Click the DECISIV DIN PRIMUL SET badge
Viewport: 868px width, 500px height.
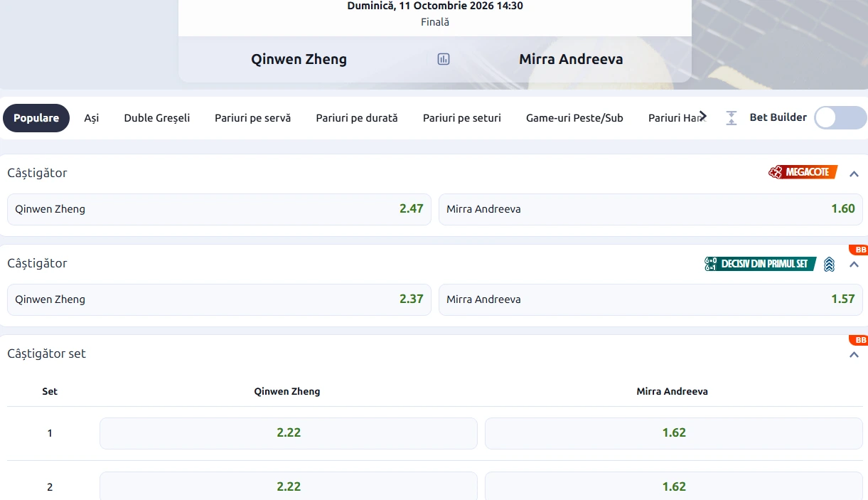760,264
